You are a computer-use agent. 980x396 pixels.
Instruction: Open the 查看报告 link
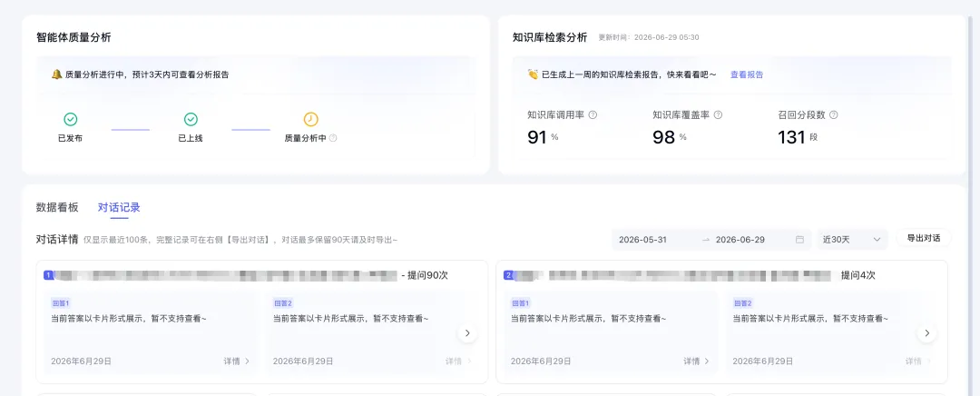(747, 74)
